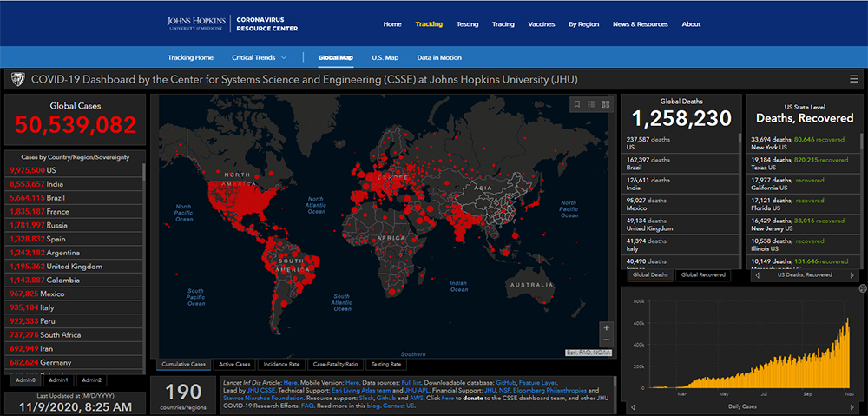
Task: Select the Global Map tab
Action: (336, 57)
